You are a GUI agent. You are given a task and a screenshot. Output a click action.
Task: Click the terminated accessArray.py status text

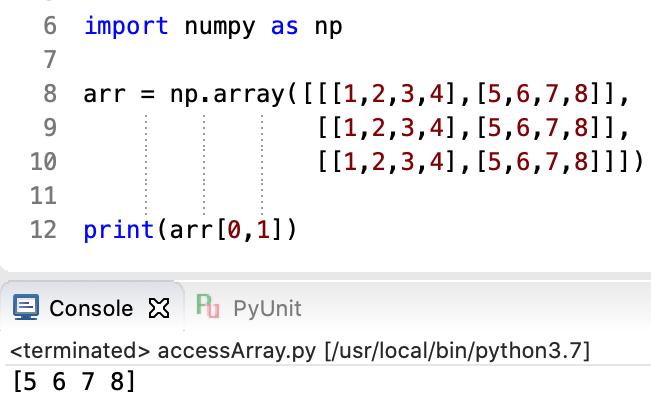300,351
